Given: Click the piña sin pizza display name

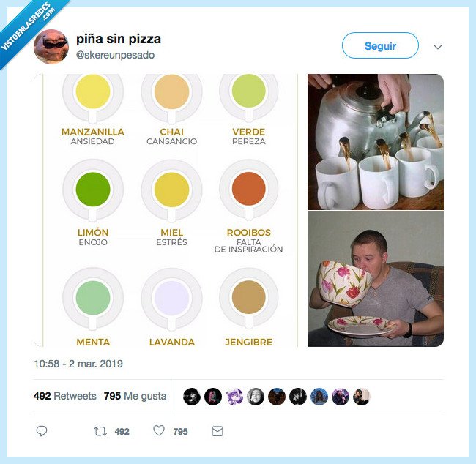Looking at the screenshot, I should click(x=118, y=39).
